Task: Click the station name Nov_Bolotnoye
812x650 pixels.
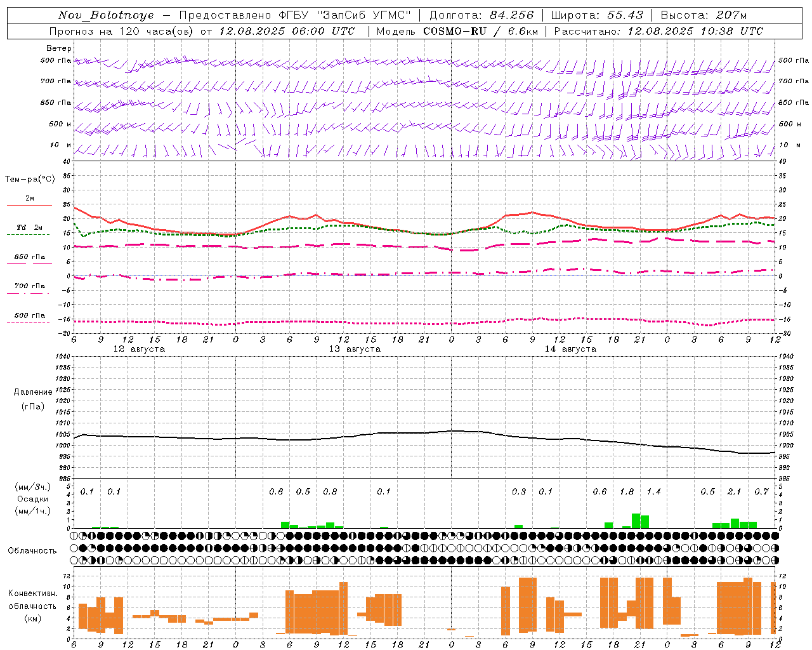Action: pos(106,15)
